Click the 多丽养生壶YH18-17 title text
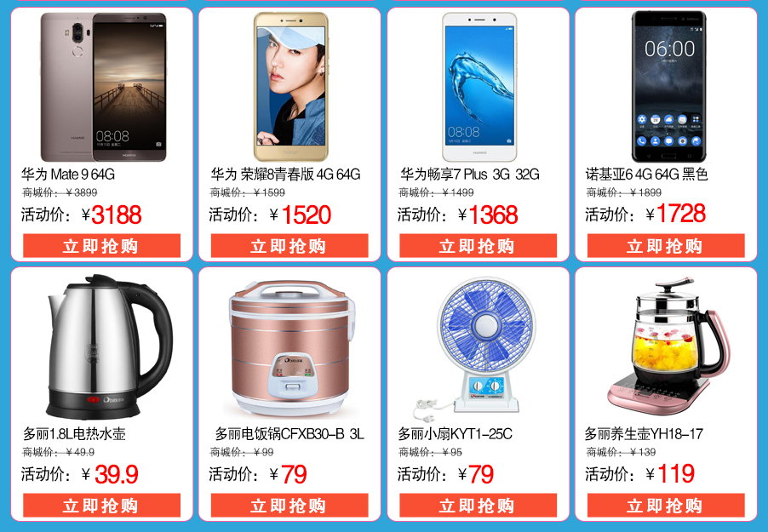768x532 pixels. (644, 433)
